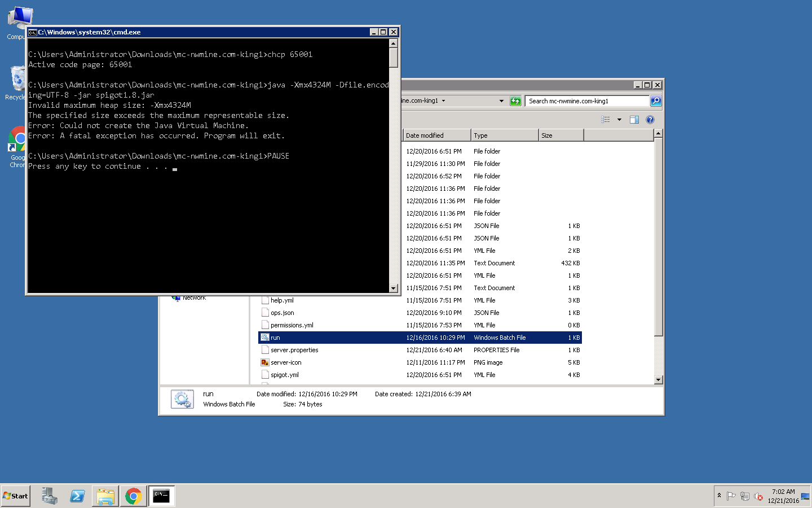Sort files by Type column header

(505, 135)
